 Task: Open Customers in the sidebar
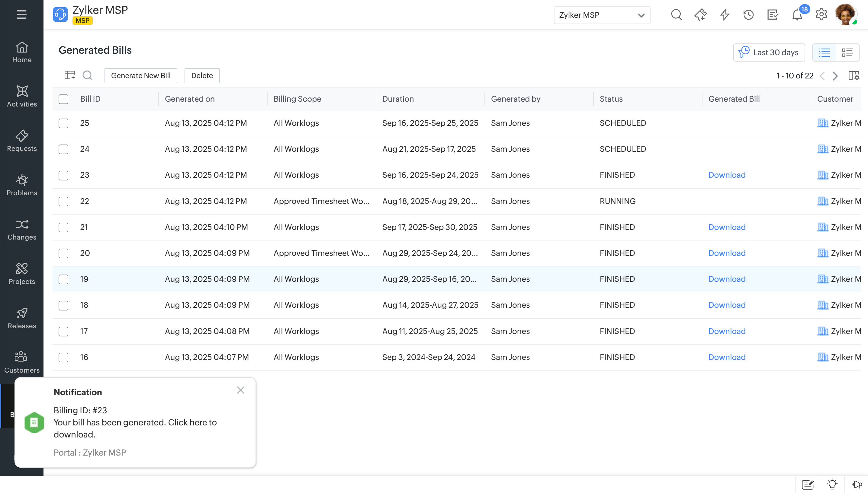[22, 362]
